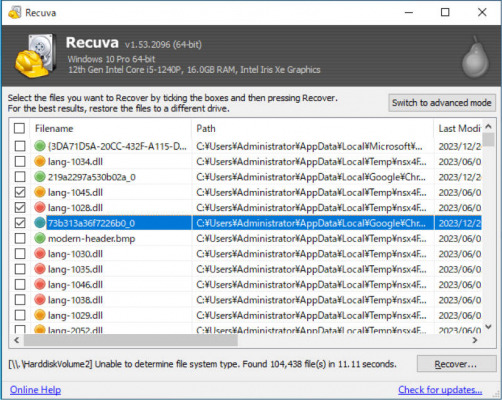The height and width of the screenshot is (400, 502).
Task: Click orange status dot beside lang-1034.dll
Action: click(x=40, y=162)
